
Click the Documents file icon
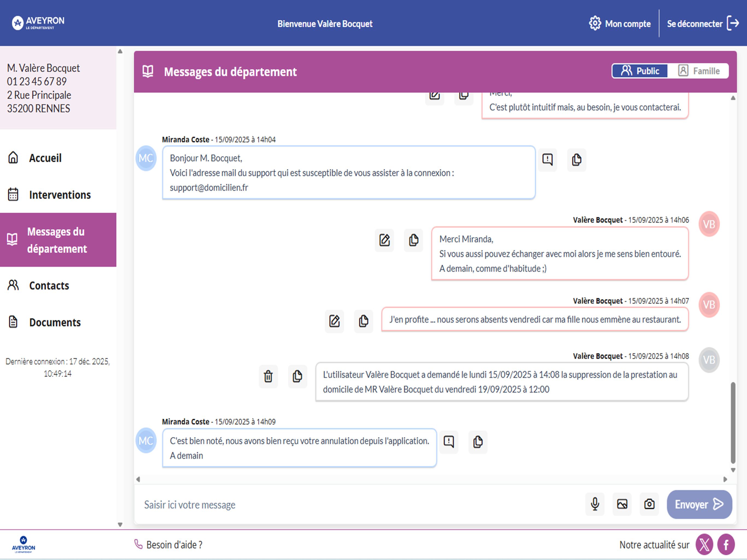(13, 322)
